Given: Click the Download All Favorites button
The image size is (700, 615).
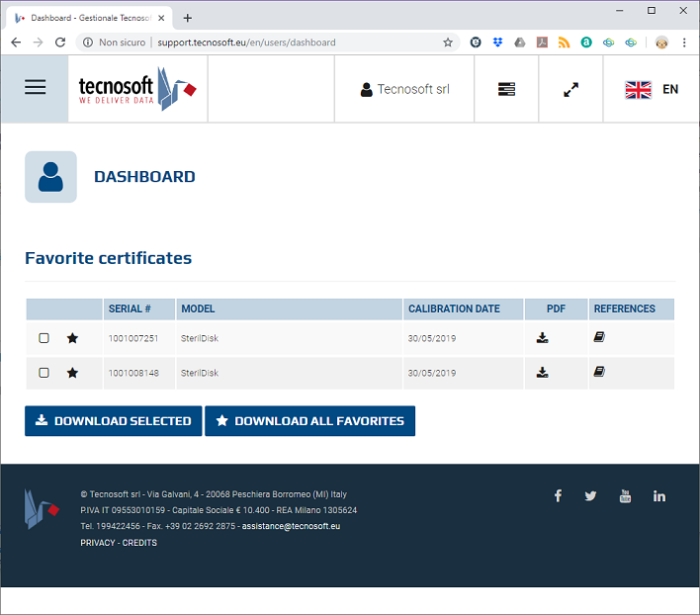Looking at the screenshot, I should coord(309,421).
